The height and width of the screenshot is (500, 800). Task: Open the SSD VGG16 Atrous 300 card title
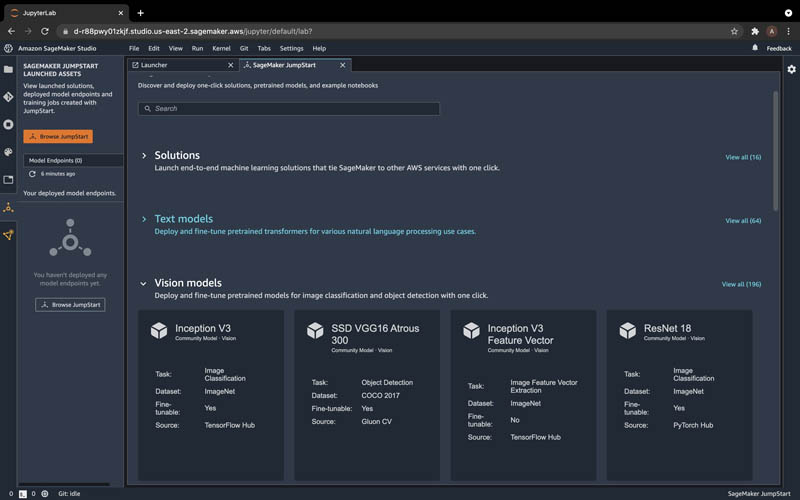(375, 334)
